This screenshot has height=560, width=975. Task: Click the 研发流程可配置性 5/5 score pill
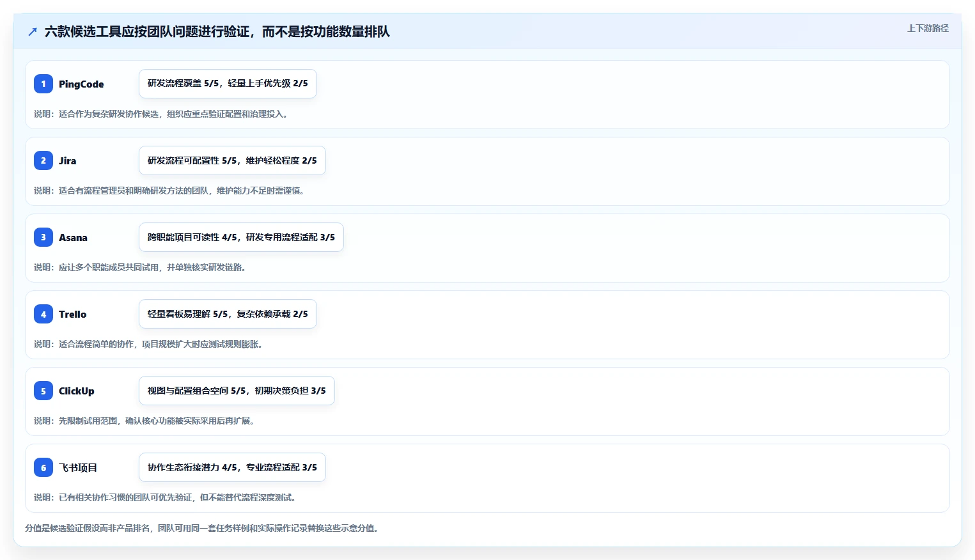[232, 160]
